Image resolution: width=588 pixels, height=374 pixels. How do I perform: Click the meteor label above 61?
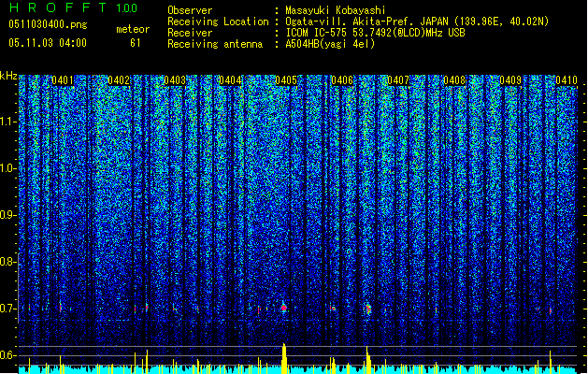133,29
